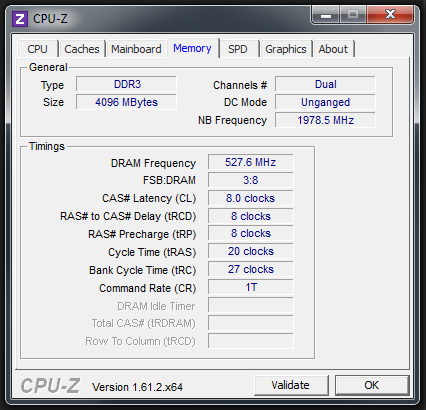Select the Size value 4096 MBytes
Viewport: 426px width, 410px height.
tap(126, 102)
